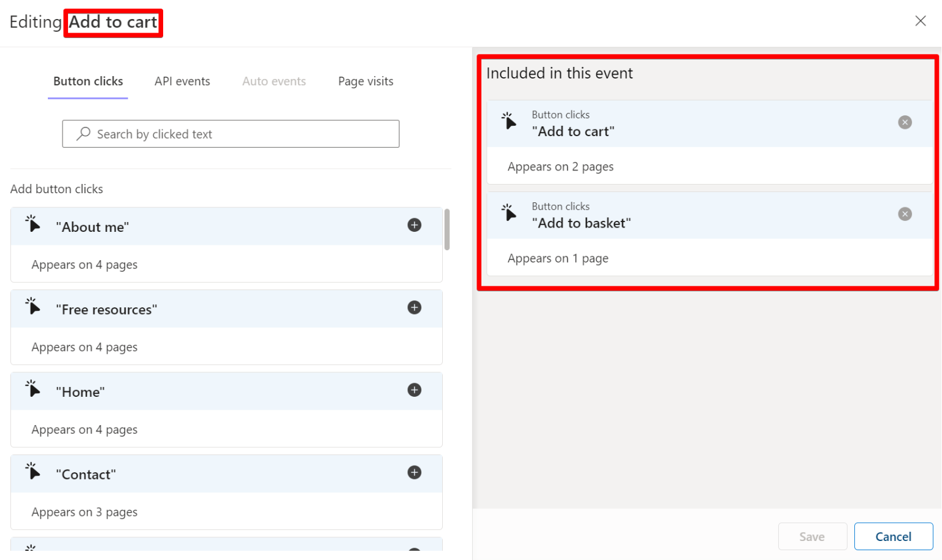Click "Appears on 4 pages" under About me
Image resolution: width=942 pixels, height=560 pixels.
pos(85,265)
